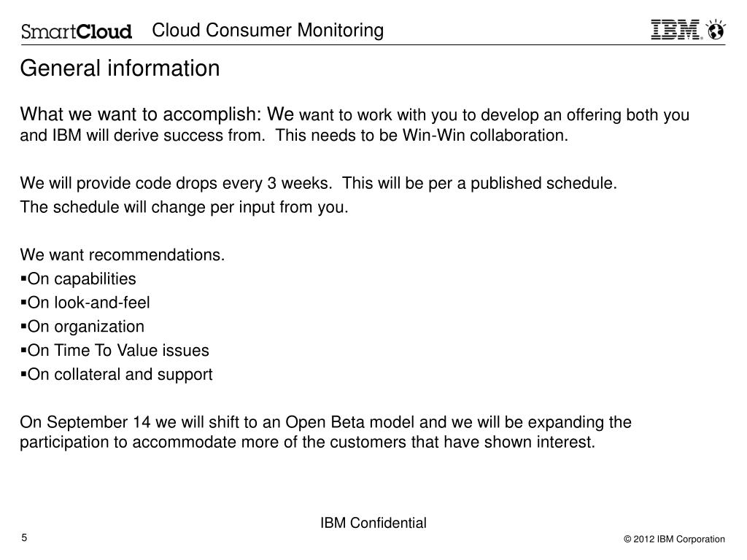Click the IBM logo in header
The height and width of the screenshot is (560, 747).
(x=676, y=29)
